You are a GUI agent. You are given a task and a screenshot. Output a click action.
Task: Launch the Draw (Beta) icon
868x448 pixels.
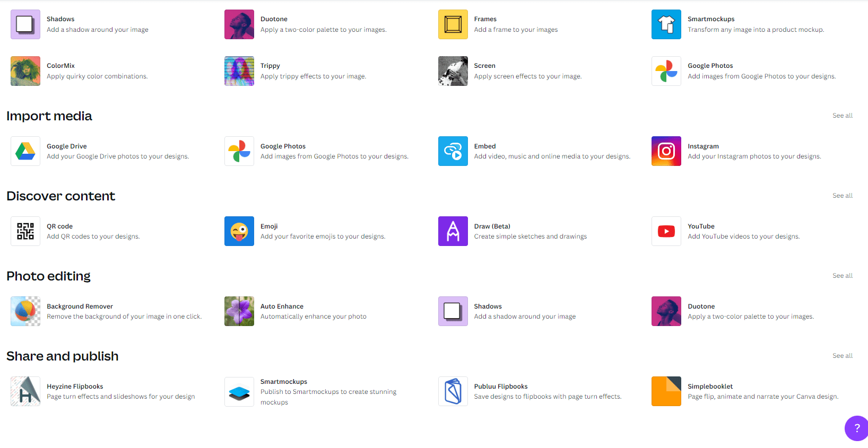453,231
